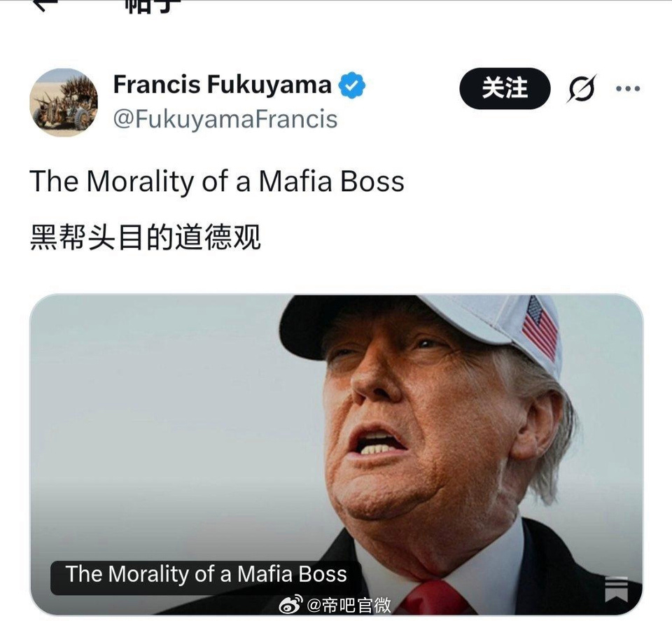Open the three-dot more options menu

point(628,89)
